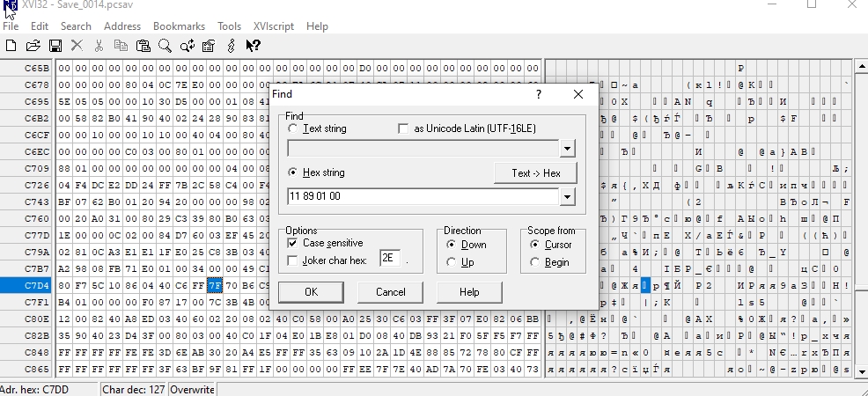The image size is (868, 396).
Task: Click first hex byte B4 in row C7F1
Action: tap(64, 302)
